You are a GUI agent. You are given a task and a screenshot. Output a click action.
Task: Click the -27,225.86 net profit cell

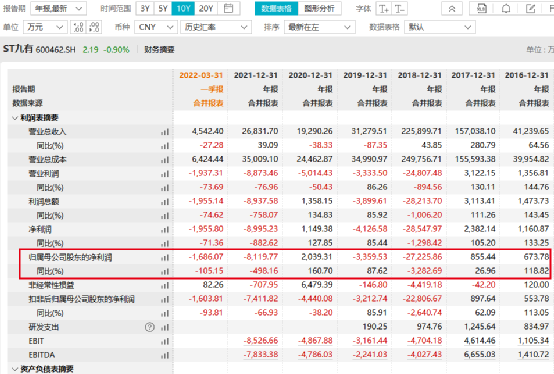point(422,257)
